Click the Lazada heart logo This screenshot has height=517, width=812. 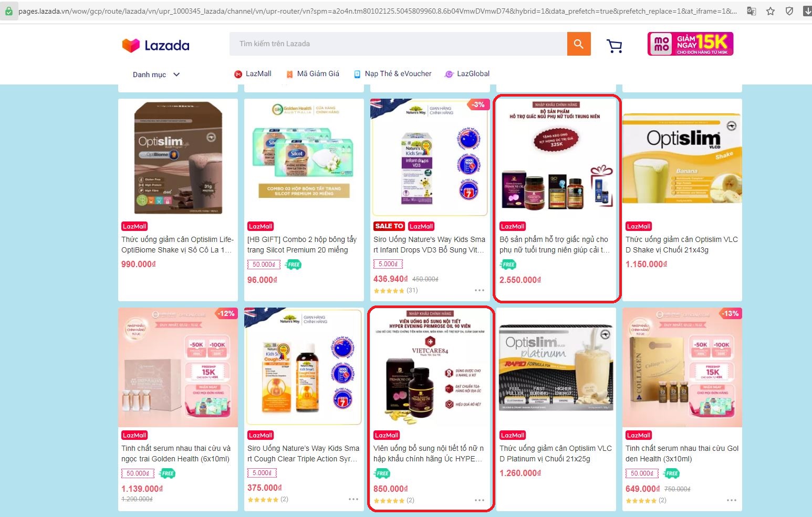(131, 46)
